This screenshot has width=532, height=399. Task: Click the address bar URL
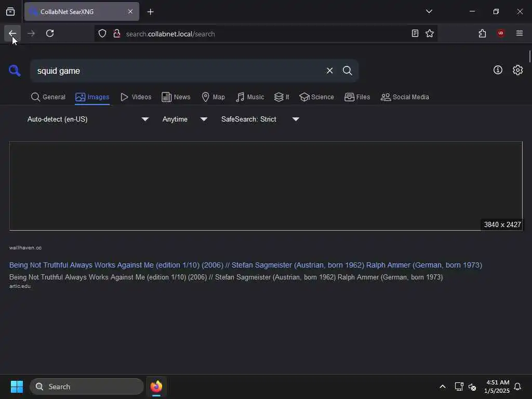coord(170,34)
